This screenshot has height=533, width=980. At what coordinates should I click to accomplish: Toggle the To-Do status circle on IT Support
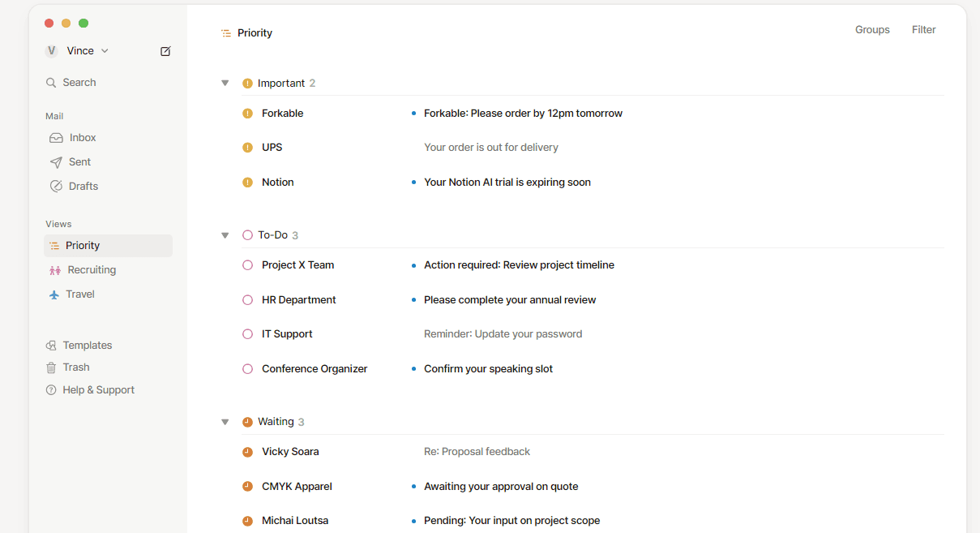(x=247, y=333)
